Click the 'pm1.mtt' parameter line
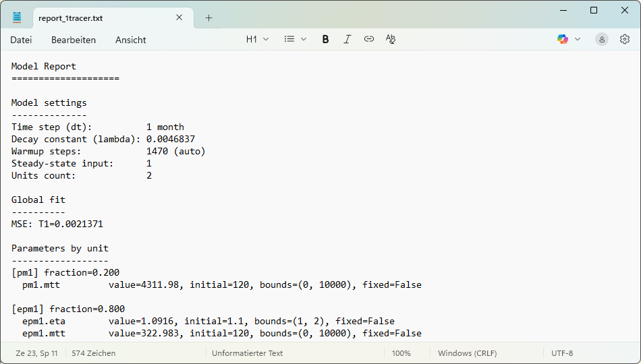The image size is (641, 364). coord(222,284)
